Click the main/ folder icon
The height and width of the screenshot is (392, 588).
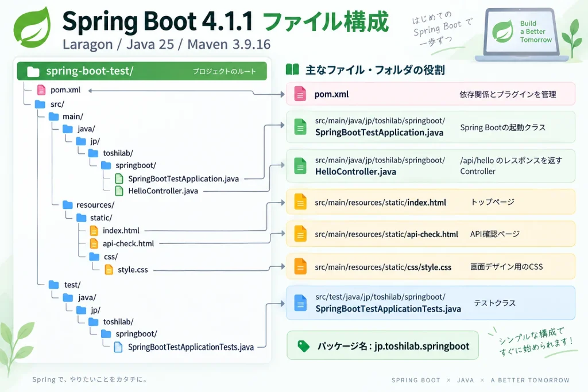tap(53, 117)
